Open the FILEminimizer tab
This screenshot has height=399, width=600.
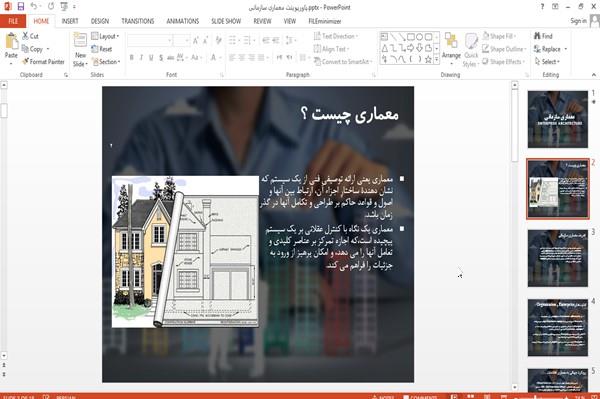coord(325,21)
